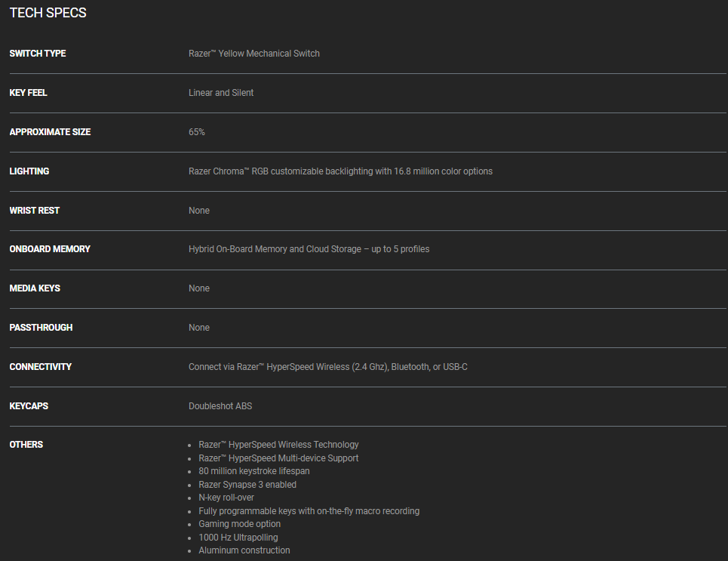
Task: Click the Razer Chroma RGB backlighting description
Action: [x=340, y=171]
